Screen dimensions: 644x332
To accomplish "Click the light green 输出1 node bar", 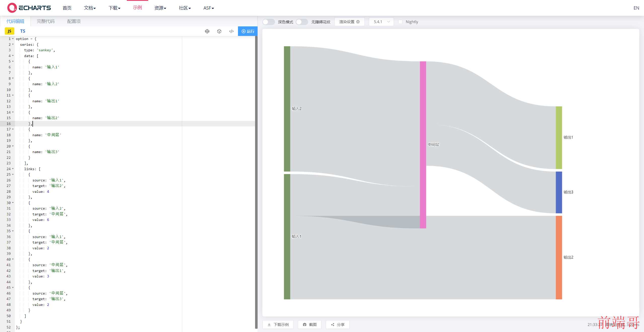I will [x=559, y=137].
